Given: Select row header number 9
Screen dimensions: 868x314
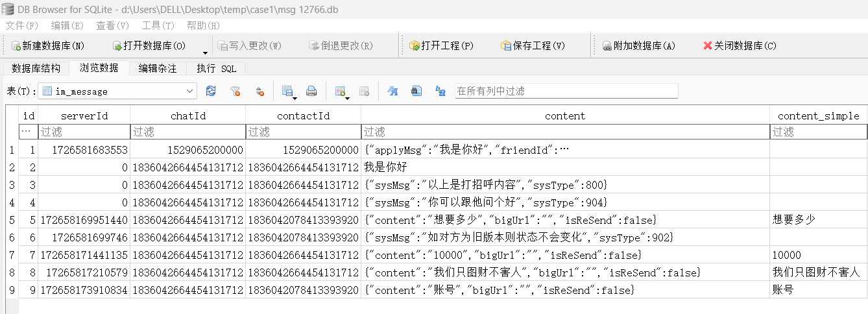Looking at the screenshot, I should [x=12, y=290].
